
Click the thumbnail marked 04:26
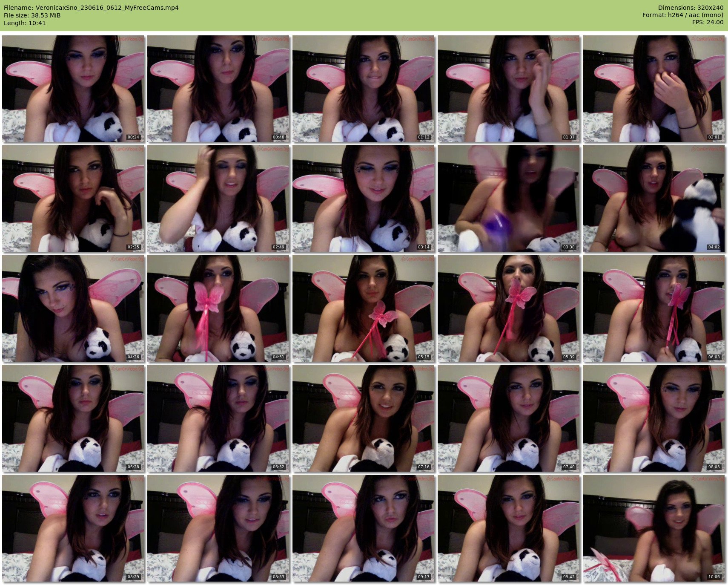pos(73,308)
